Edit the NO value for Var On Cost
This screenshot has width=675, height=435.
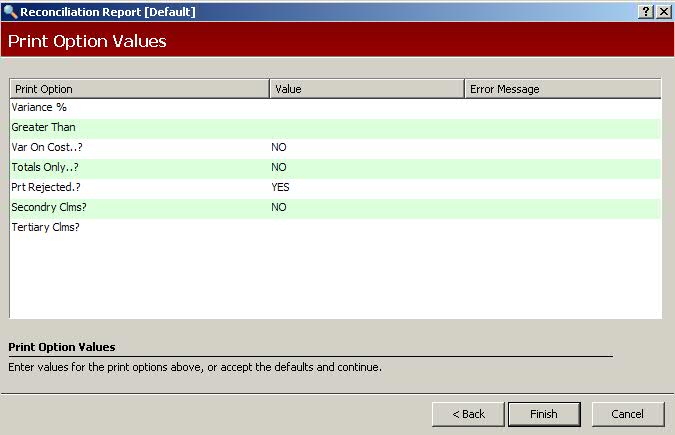click(279, 147)
